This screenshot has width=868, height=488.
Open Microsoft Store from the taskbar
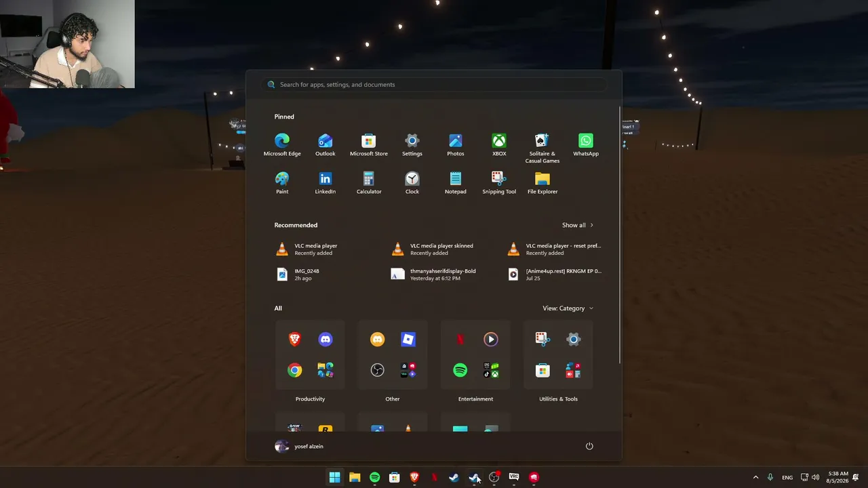click(395, 477)
